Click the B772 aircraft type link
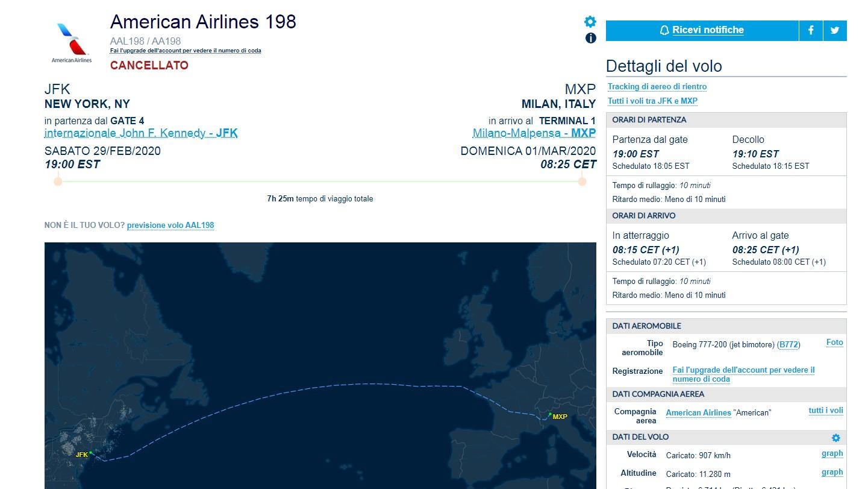This screenshot has height=489, width=868. (788, 345)
